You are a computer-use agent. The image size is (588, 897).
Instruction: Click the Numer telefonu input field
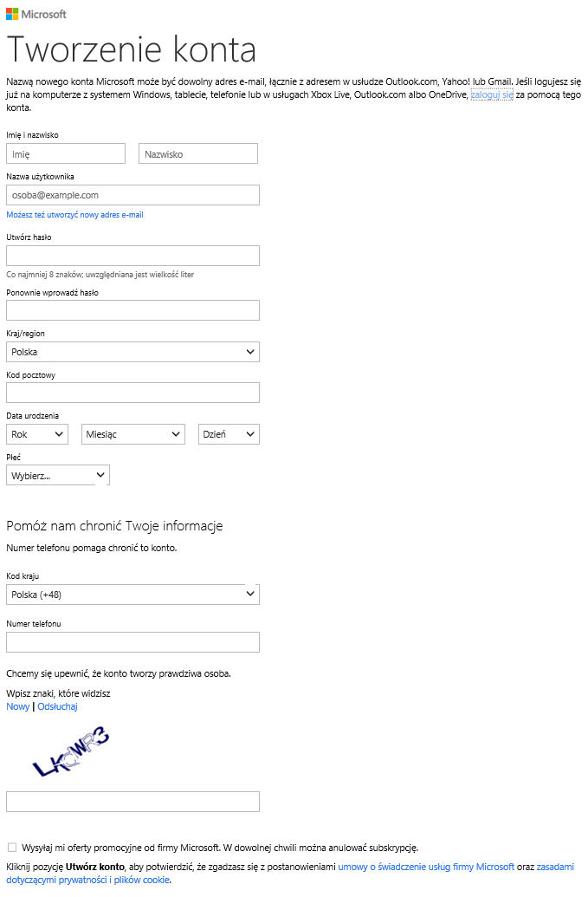click(132, 642)
